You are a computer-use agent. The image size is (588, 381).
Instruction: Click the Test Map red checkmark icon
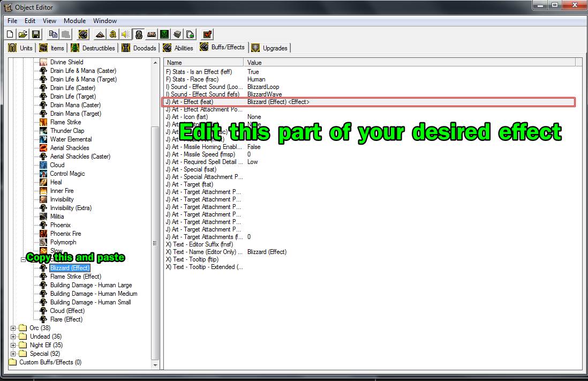(207, 34)
